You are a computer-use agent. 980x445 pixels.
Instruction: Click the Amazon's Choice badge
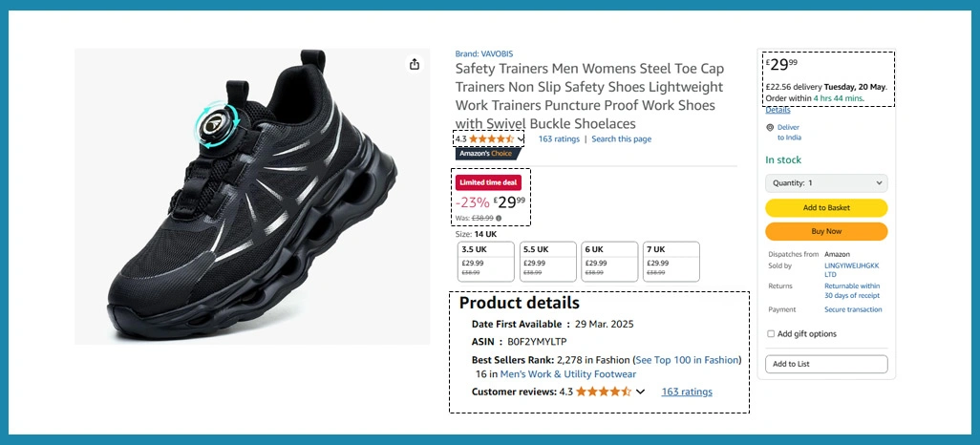pyautogui.click(x=486, y=153)
